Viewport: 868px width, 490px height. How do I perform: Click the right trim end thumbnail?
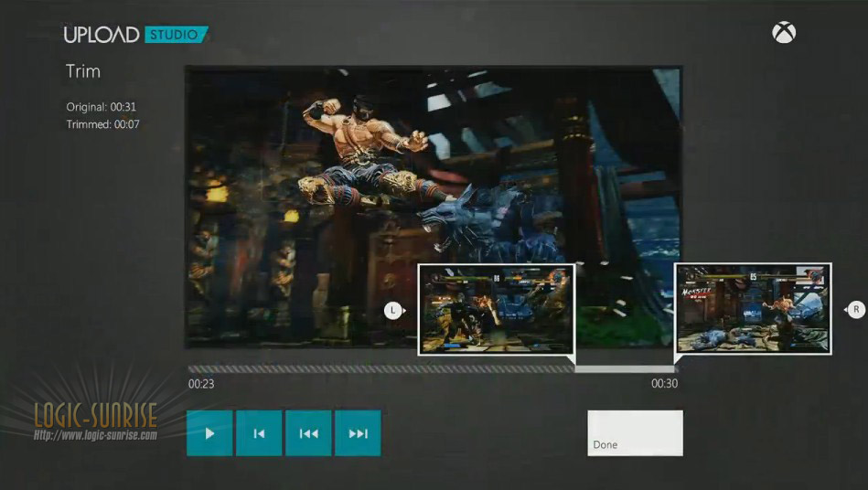753,309
